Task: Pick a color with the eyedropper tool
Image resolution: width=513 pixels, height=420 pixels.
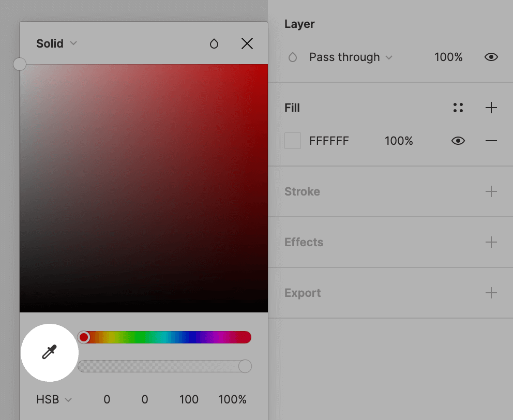Action: 49,353
